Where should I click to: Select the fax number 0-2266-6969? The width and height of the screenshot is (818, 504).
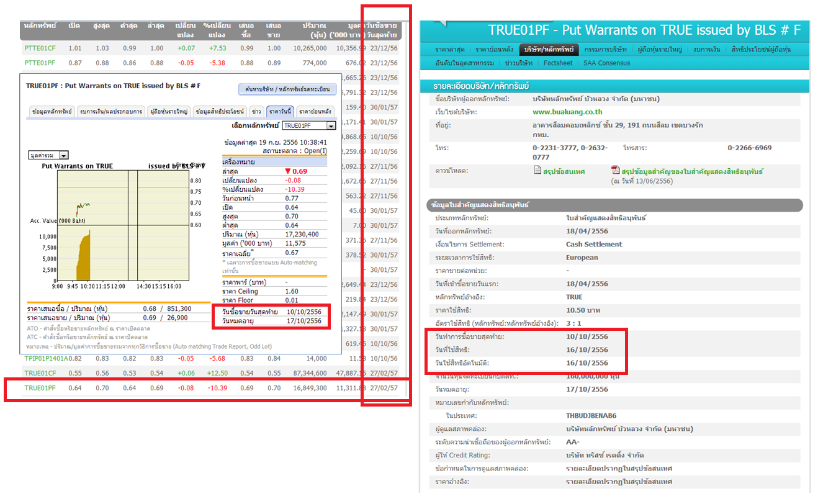click(750, 148)
